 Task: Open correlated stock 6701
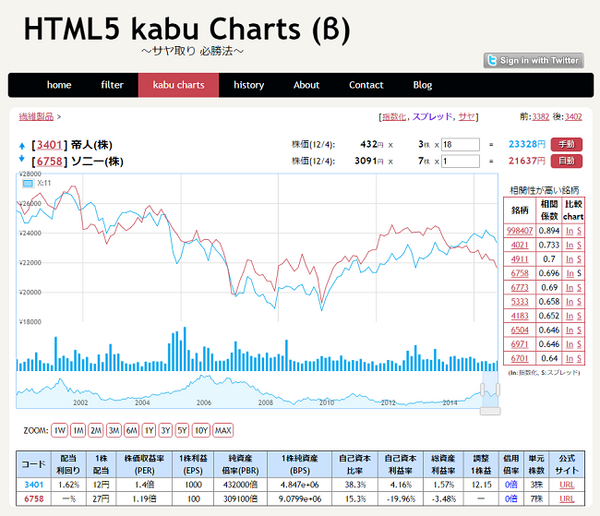pyautogui.click(x=520, y=358)
